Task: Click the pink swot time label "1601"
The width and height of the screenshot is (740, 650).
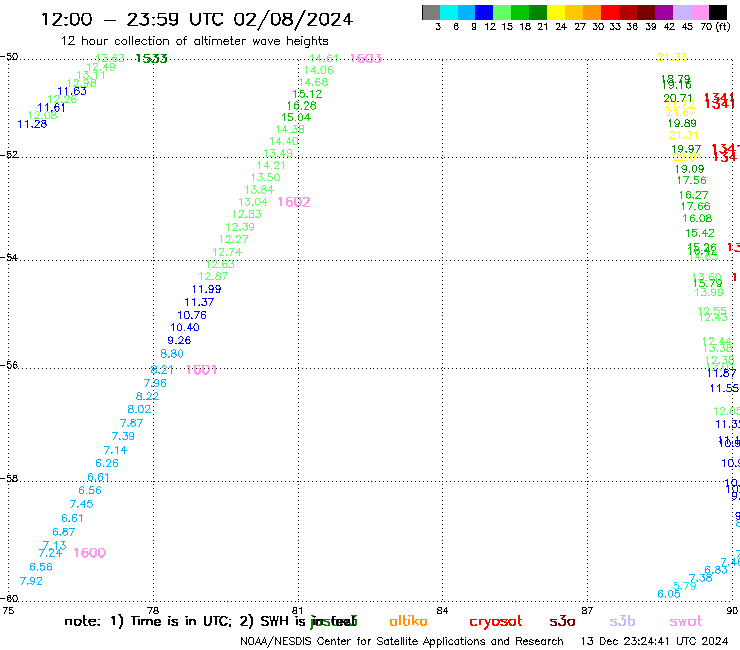Action: point(202,370)
